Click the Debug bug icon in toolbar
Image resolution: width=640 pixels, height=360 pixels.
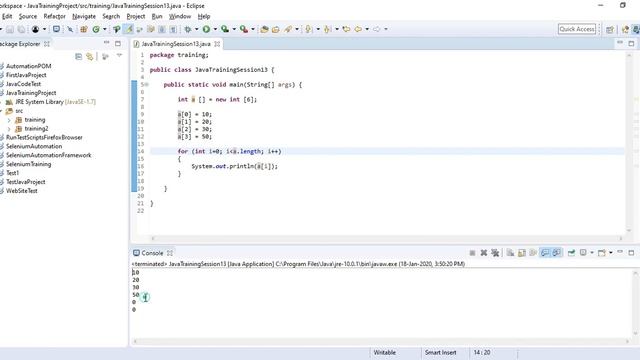tap(187, 29)
